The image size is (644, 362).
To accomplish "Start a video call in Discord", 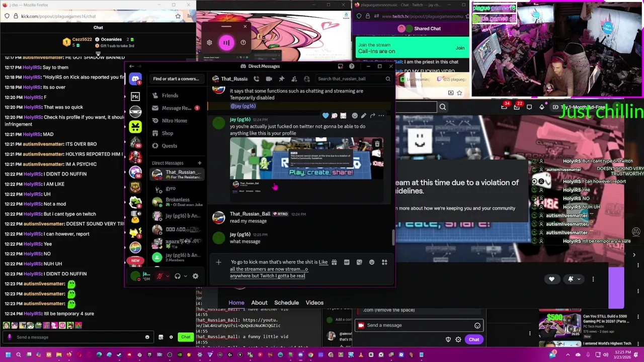I will [x=269, y=79].
